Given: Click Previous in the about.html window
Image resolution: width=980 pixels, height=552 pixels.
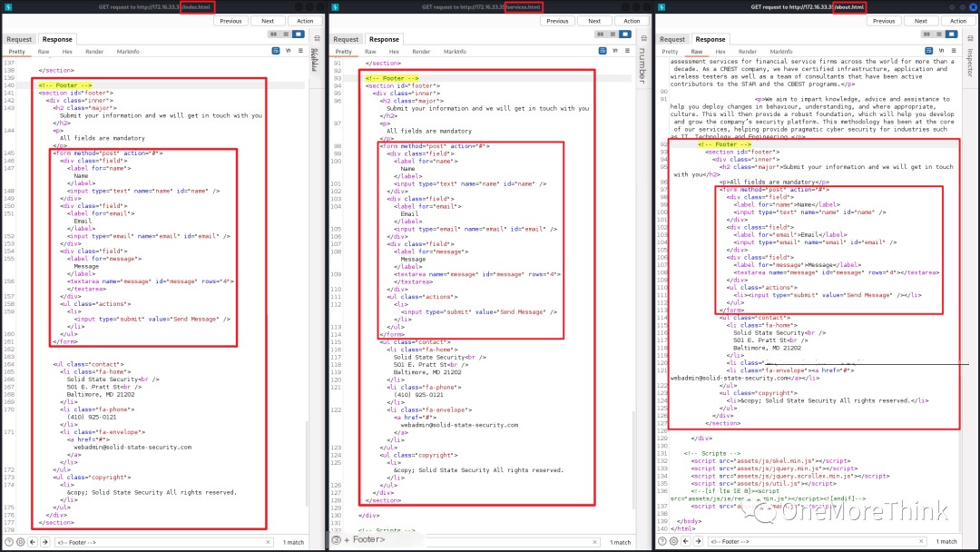Looking at the screenshot, I should (x=884, y=21).
